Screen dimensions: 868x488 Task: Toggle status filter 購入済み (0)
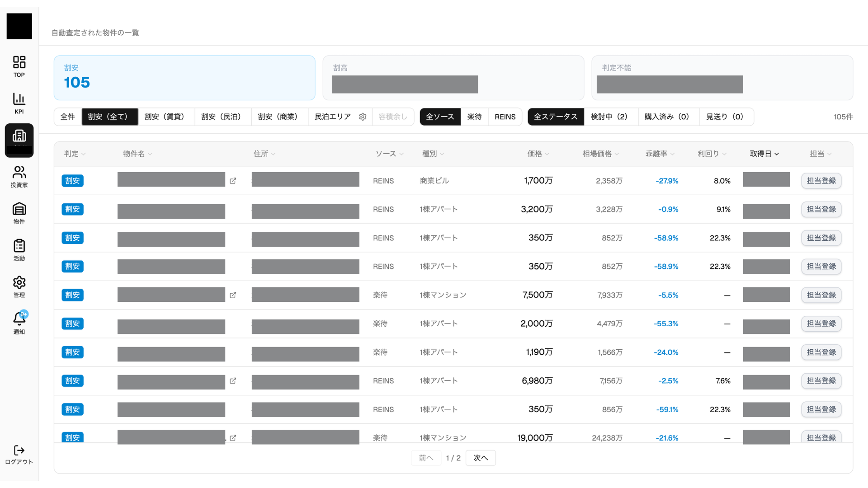tap(669, 117)
